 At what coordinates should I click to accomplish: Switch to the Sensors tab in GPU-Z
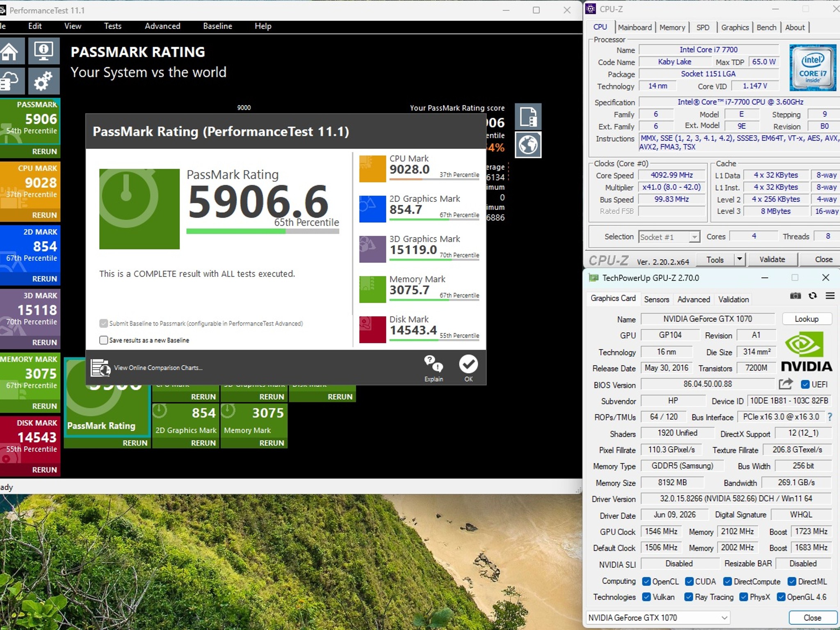[x=656, y=299]
